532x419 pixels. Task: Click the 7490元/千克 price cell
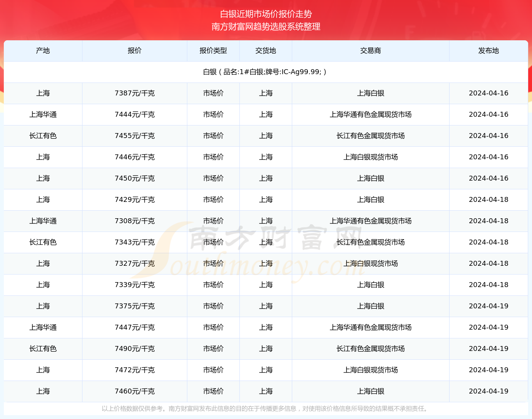[135, 349]
